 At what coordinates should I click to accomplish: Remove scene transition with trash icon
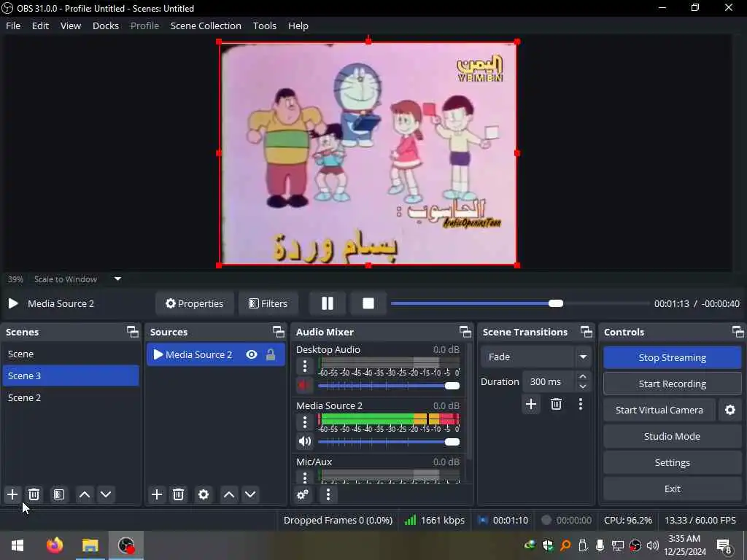point(556,404)
